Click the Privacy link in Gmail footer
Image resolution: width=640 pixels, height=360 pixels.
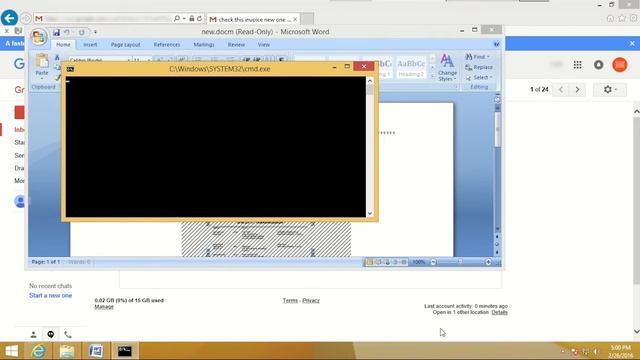(x=311, y=300)
